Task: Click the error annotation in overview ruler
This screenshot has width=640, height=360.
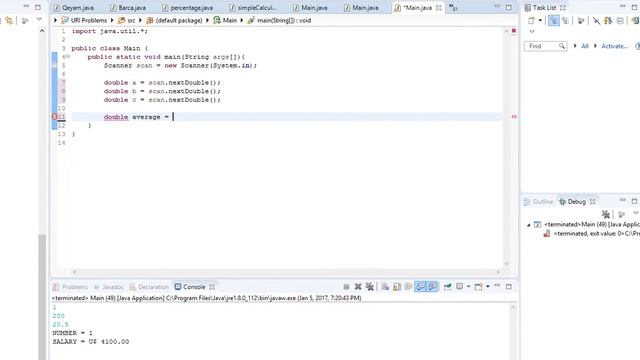Action: pos(514,117)
